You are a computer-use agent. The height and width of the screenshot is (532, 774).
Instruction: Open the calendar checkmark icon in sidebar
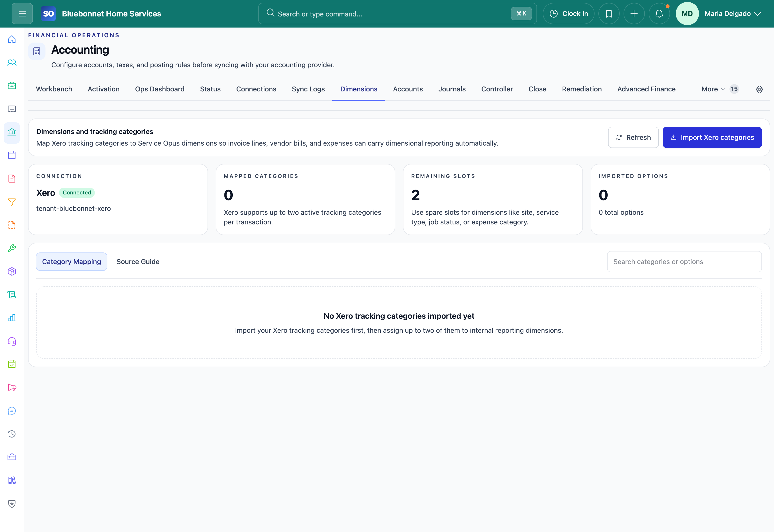(12, 364)
